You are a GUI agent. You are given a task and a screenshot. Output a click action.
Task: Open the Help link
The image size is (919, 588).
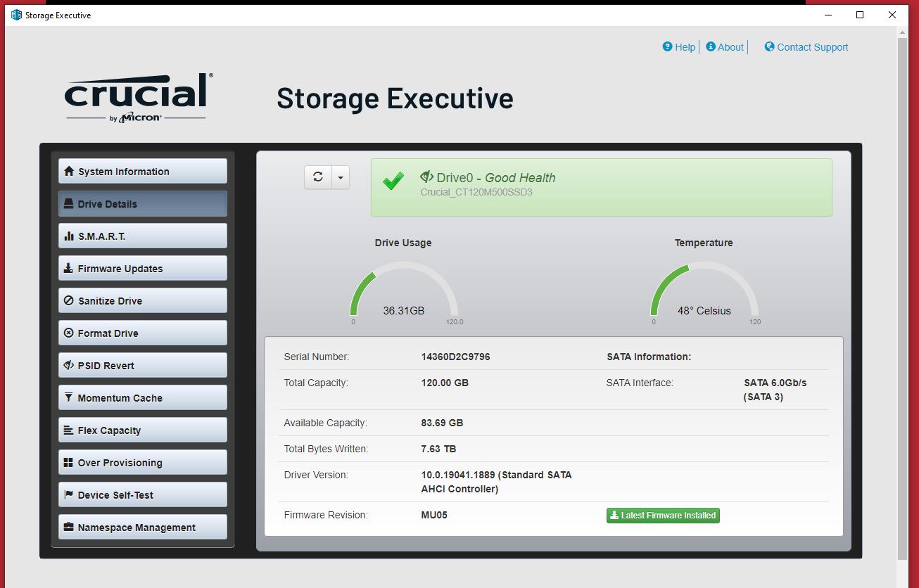tap(679, 47)
